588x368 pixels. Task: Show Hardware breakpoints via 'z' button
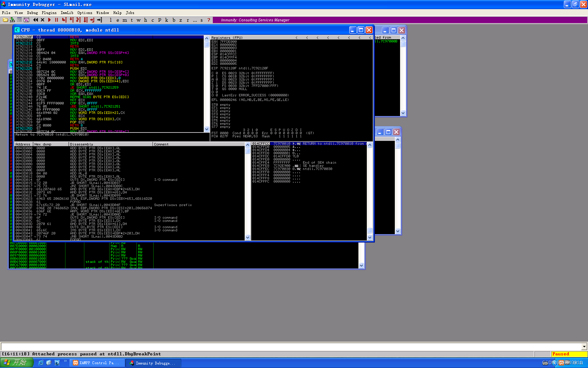pos(181,20)
